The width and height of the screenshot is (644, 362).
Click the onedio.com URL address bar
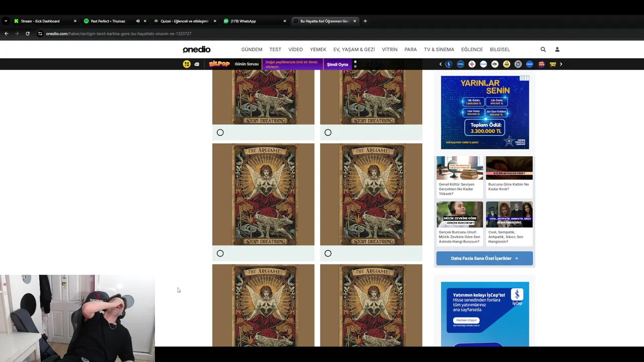(118, 34)
